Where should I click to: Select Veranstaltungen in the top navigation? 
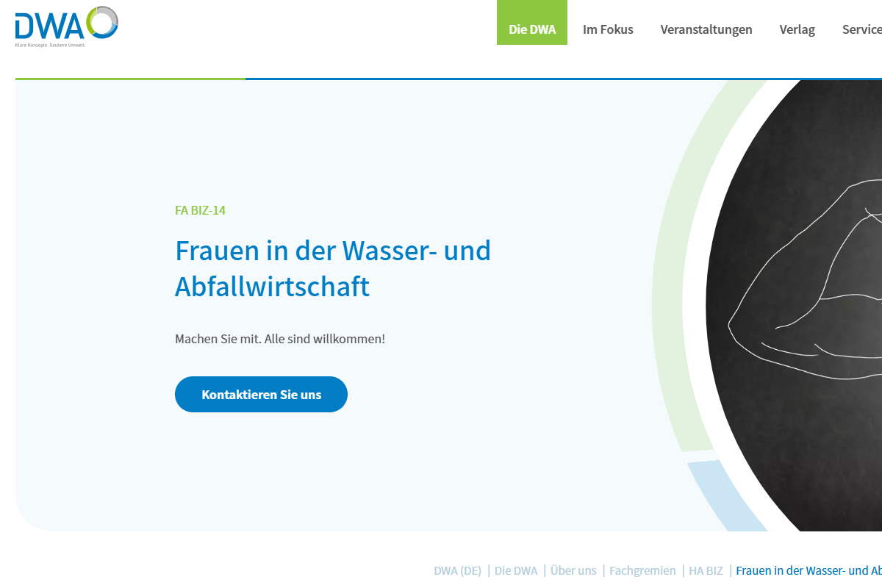pos(706,29)
